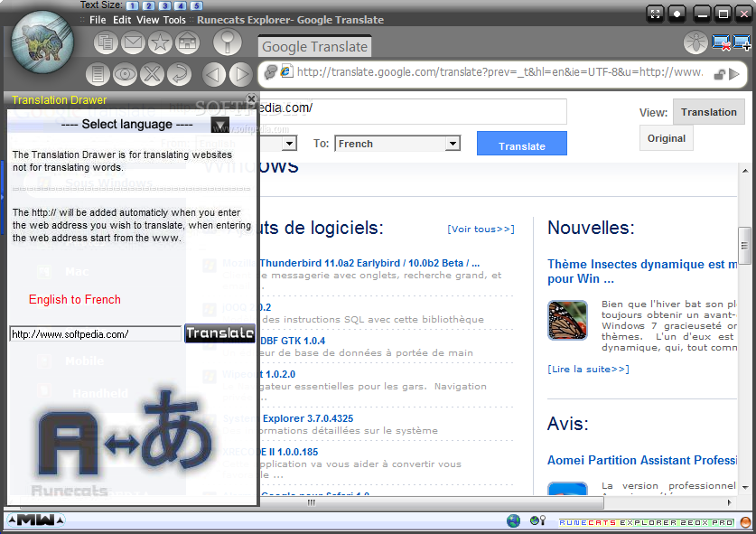This screenshot has width=756, height=534.
Task: Click the Google Translate URL text box
Action: click(413, 111)
